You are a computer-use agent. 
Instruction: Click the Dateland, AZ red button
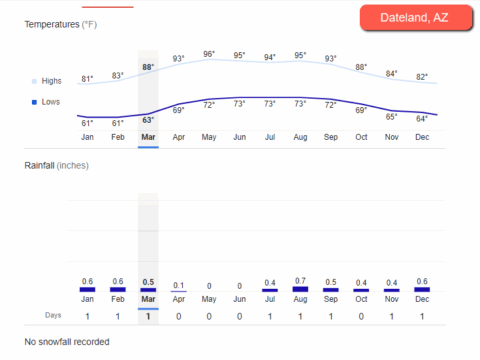click(416, 18)
